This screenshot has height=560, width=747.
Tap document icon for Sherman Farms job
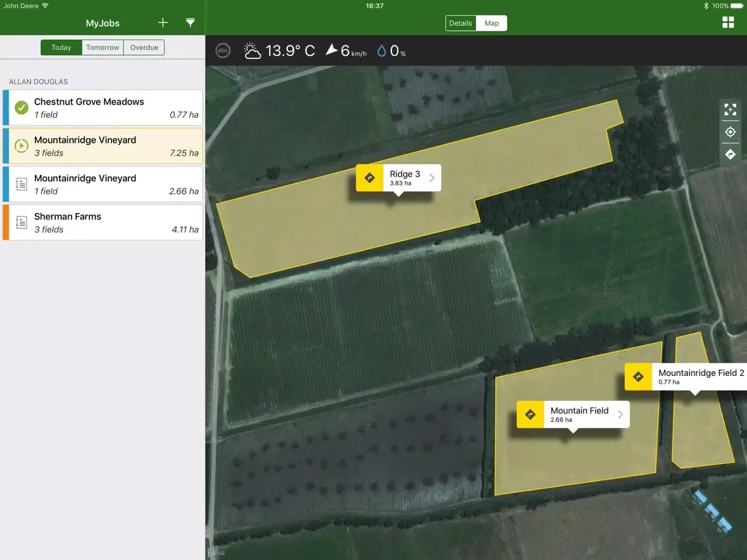(x=22, y=222)
